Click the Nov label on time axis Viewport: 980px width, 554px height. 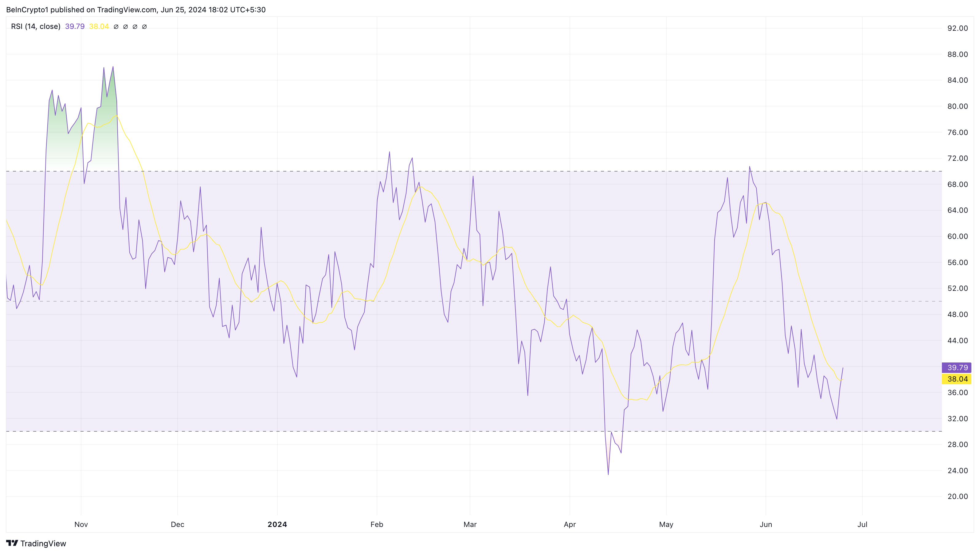[81, 524]
